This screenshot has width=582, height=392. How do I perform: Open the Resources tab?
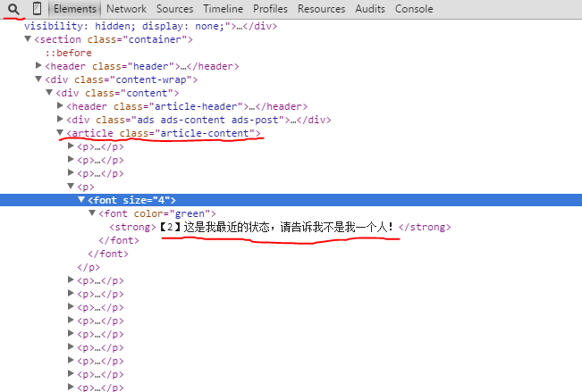coord(322,9)
